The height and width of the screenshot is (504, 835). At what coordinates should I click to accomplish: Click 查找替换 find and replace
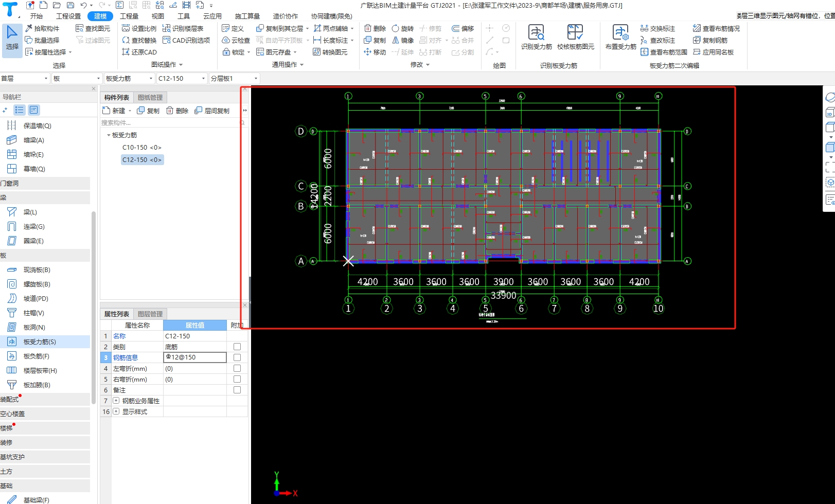tap(139, 40)
